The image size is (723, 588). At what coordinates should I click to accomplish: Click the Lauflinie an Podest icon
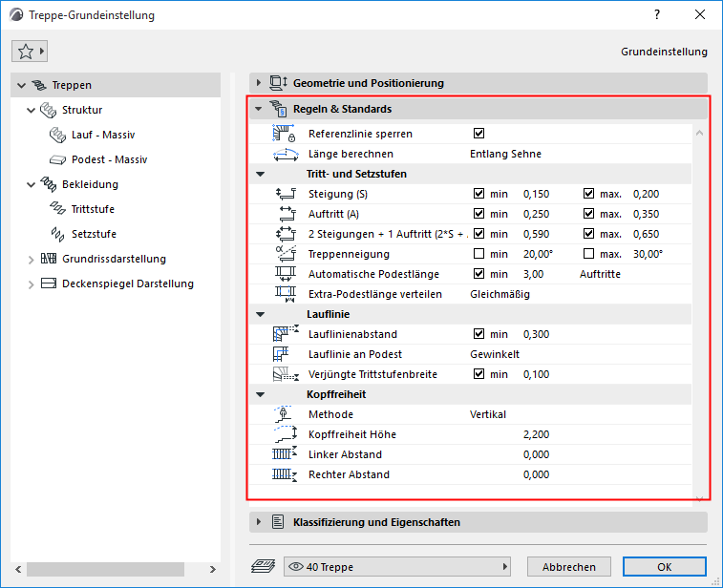coord(281,354)
